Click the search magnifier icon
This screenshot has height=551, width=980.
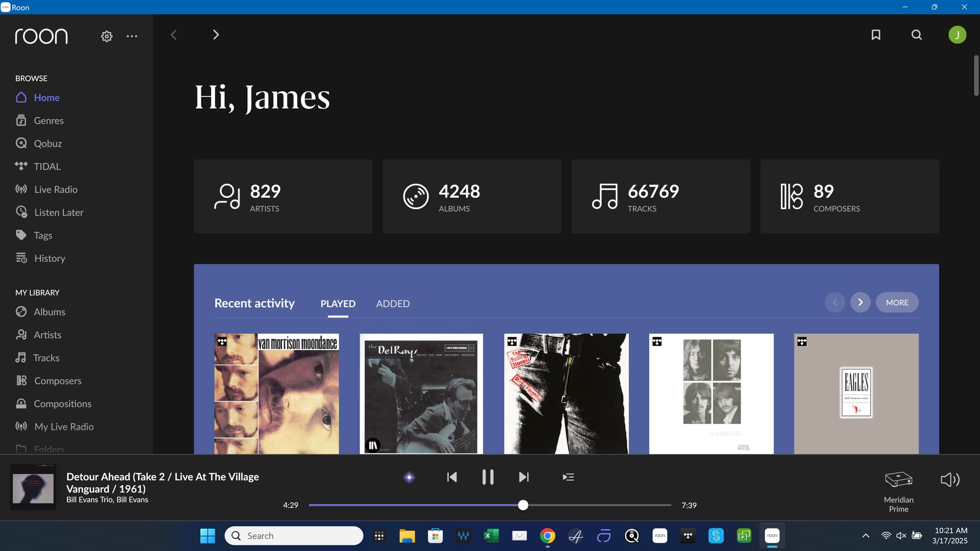[917, 35]
